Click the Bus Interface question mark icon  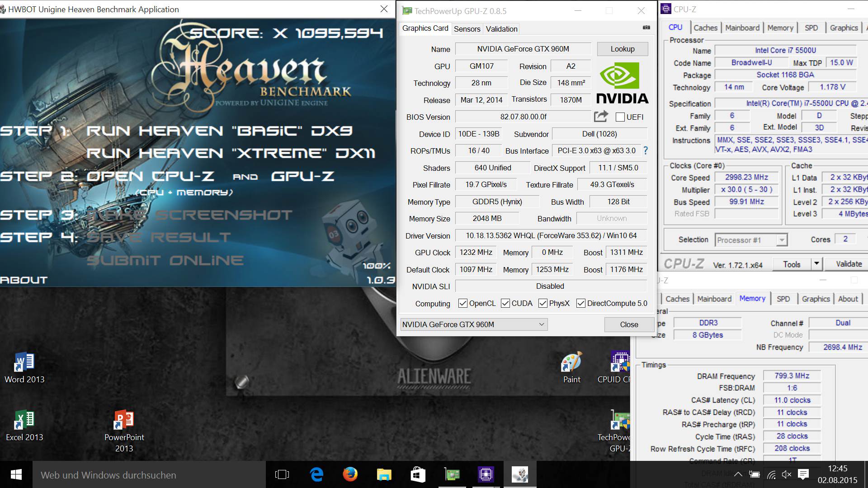pos(646,150)
